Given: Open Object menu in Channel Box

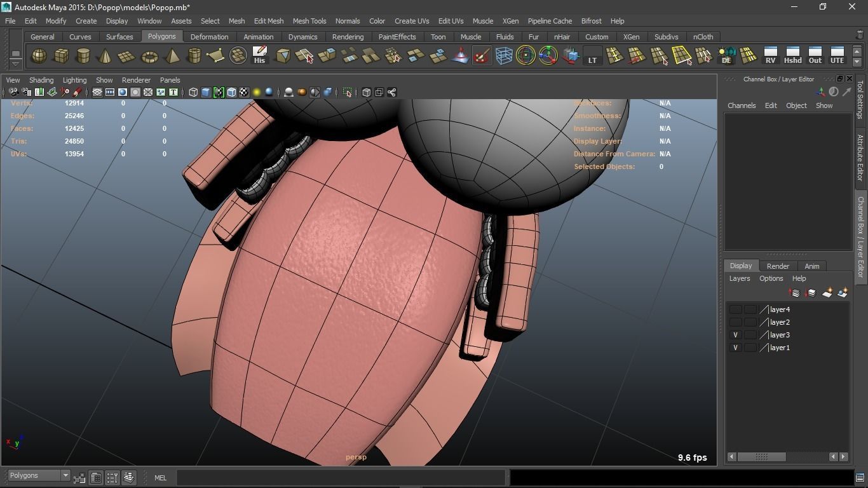Looking at the screenshot, I should [796, 105].
